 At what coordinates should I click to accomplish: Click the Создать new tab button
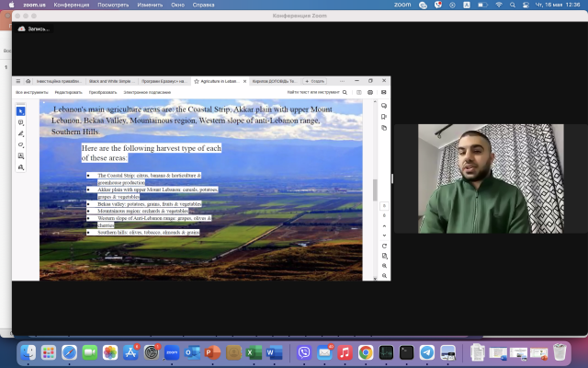click(x=314, y=81)
